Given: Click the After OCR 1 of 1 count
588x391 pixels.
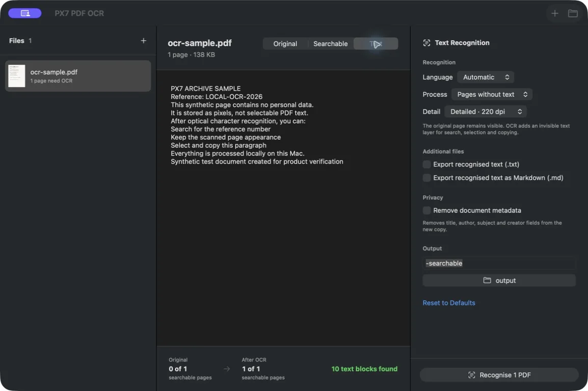Looking at the screenshot, I should [x=251, y=369].
